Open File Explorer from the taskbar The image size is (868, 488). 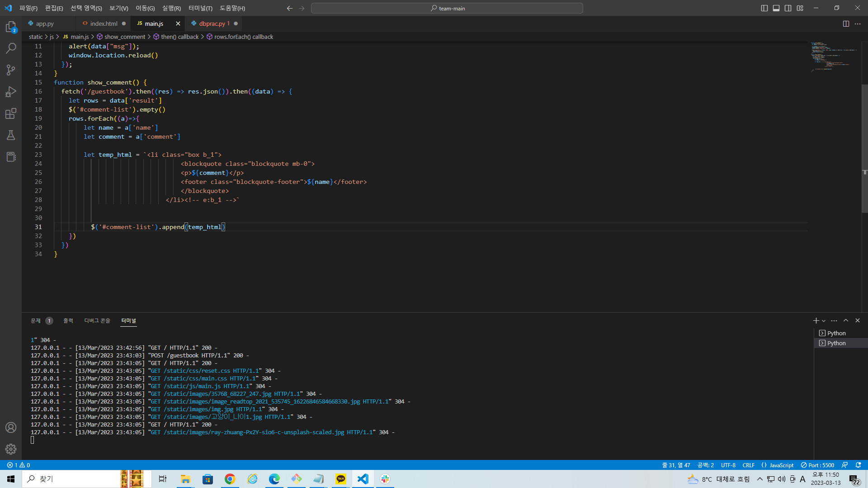185,479
